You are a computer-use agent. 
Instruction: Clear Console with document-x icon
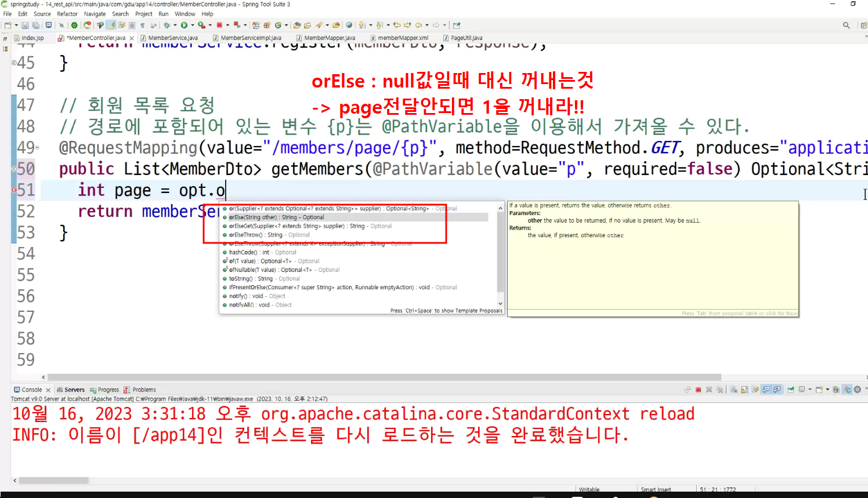click(734, 390)
